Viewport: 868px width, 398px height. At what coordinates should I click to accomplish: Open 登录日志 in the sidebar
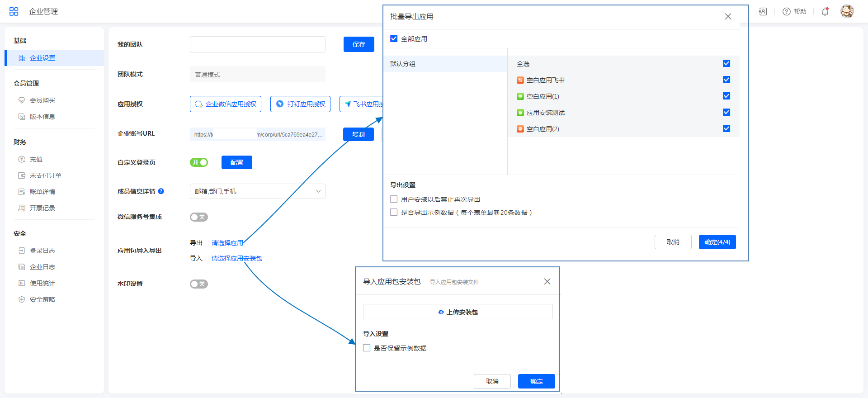42,251
